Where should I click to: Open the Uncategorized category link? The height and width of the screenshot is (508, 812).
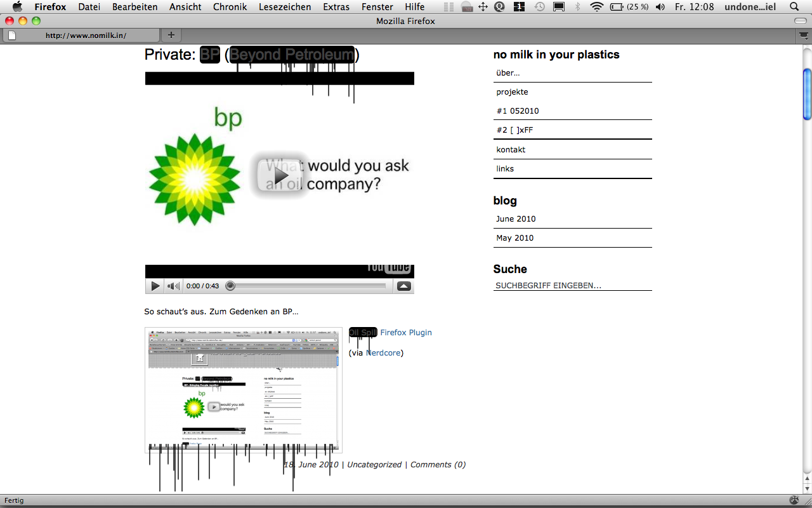click(x=374, y=464)
